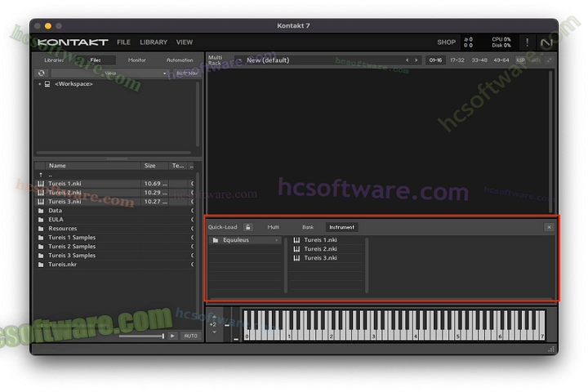
Task: Expand the Workspace tree node
Action: 39,84
